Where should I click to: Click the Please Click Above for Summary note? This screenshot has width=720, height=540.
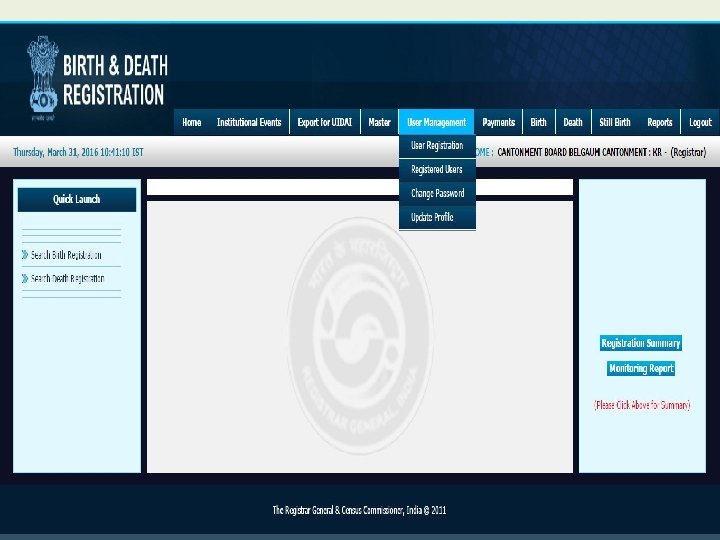[x=642, y=405]
